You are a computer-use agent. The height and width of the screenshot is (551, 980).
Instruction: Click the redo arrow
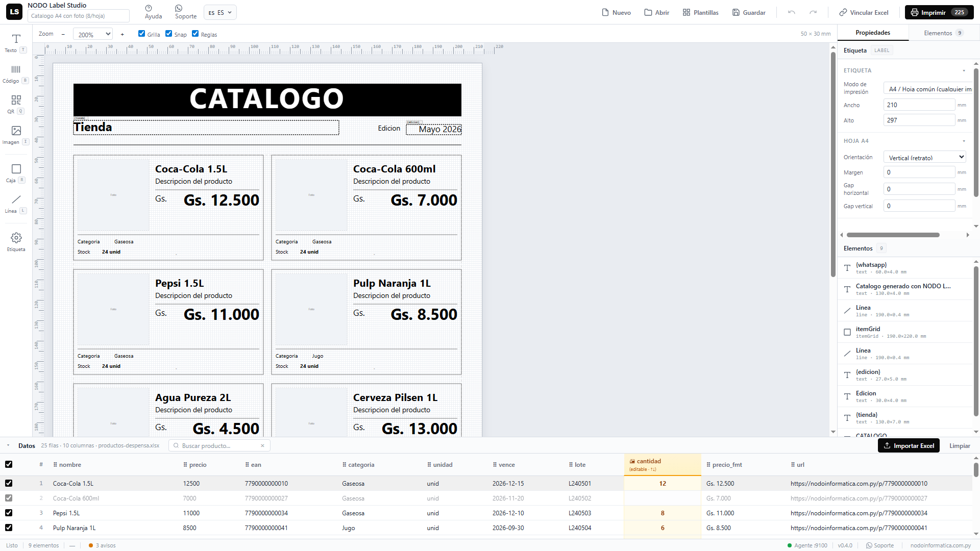[813, 12]
